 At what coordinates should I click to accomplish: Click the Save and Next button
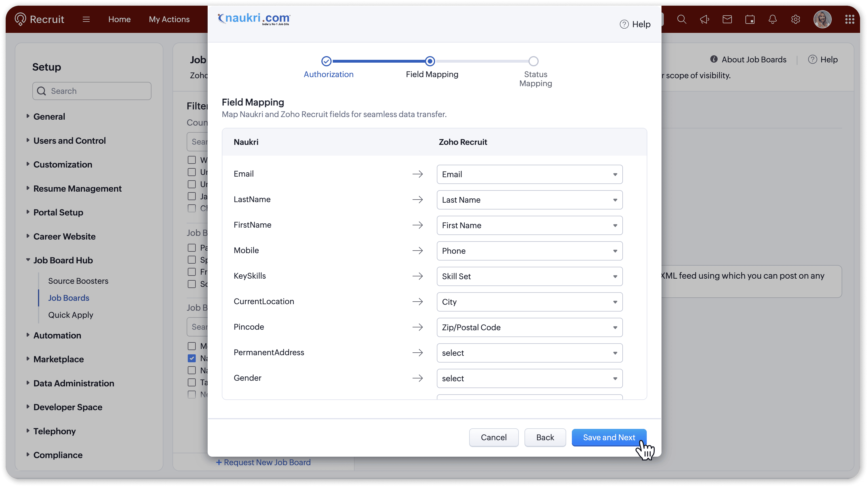coord(608,437)
